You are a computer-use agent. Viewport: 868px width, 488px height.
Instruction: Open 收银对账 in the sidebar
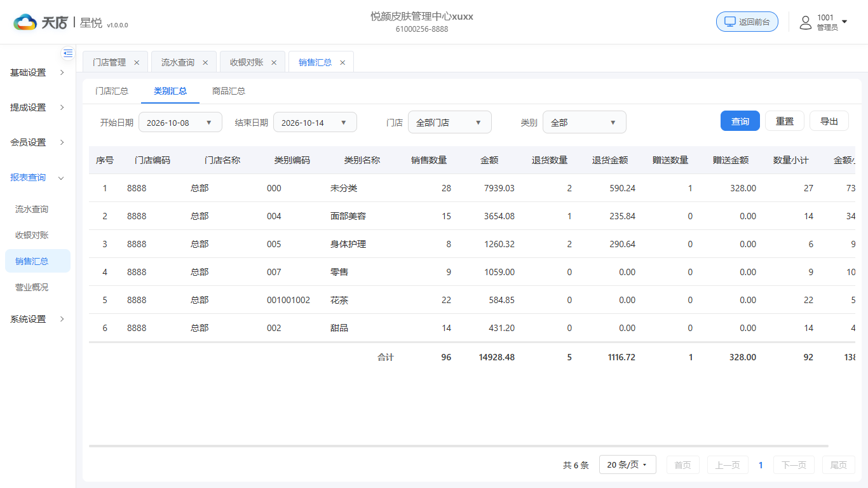click(37, 235)
